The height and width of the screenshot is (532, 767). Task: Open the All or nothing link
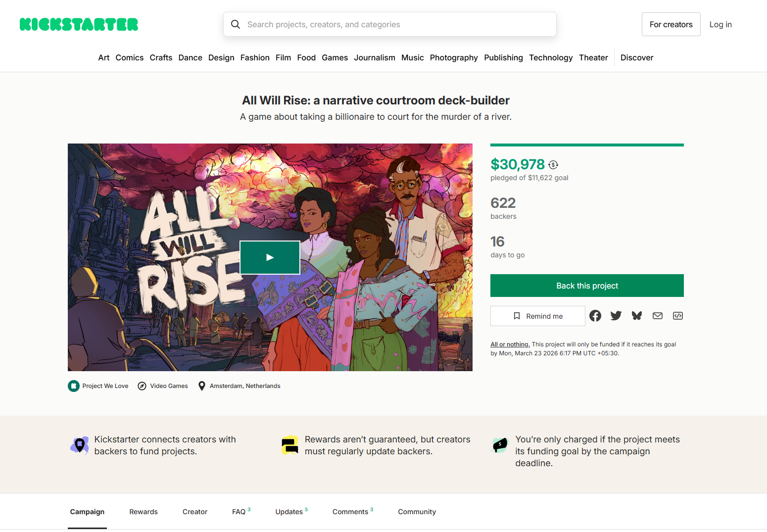coord(510,344)
